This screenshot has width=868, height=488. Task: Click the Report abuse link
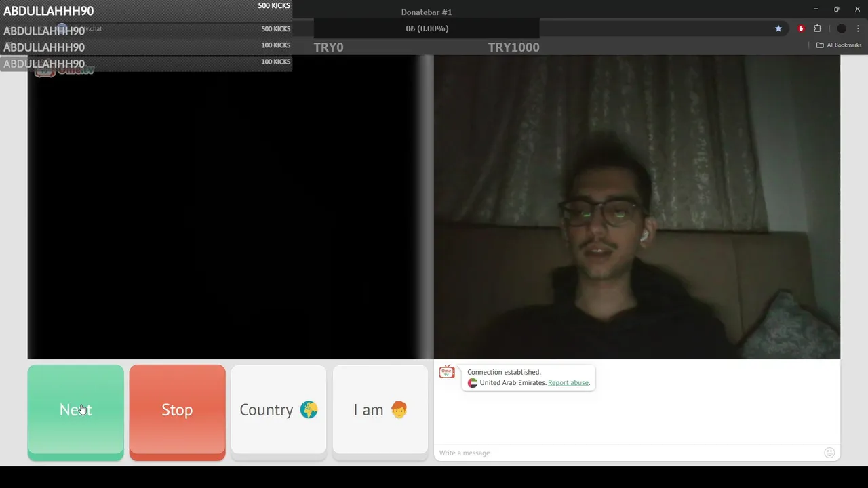[x=568, y=383]
